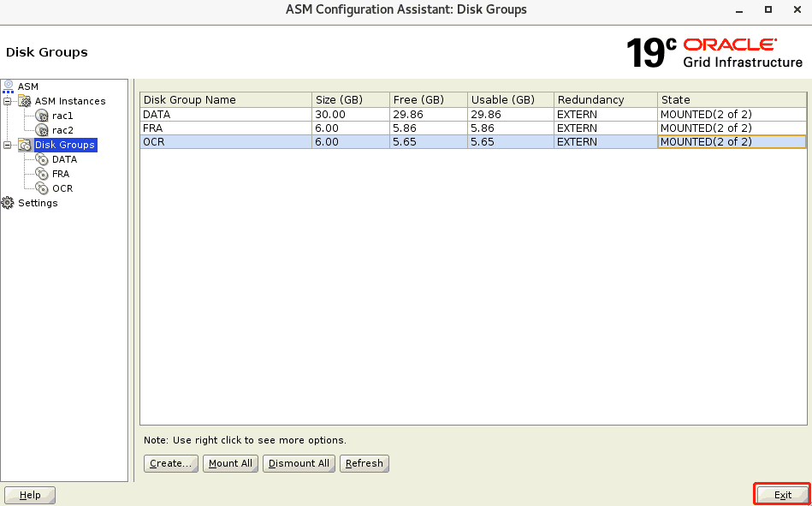Click the OCR disk group tree icon
The width and height of the screenshot is (812, 506).
[x=42, y=188]
